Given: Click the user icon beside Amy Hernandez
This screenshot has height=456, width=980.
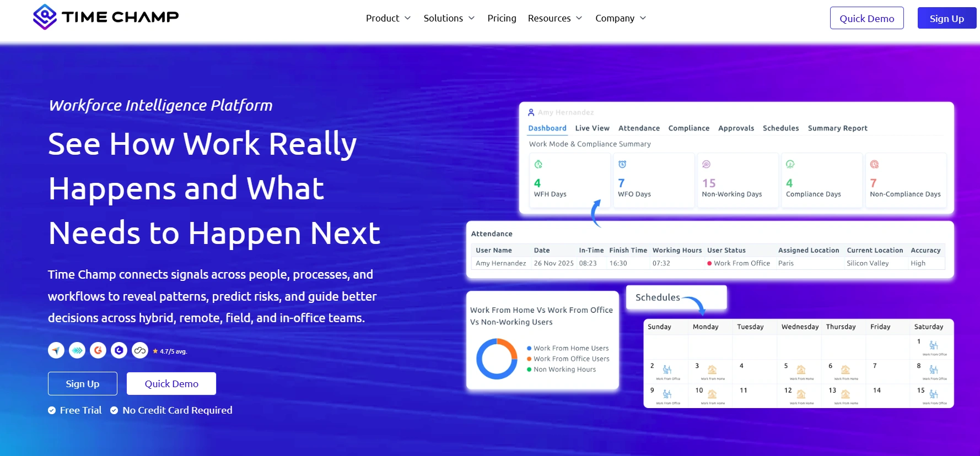Looking at the screenshot, I should pos(531,112).
